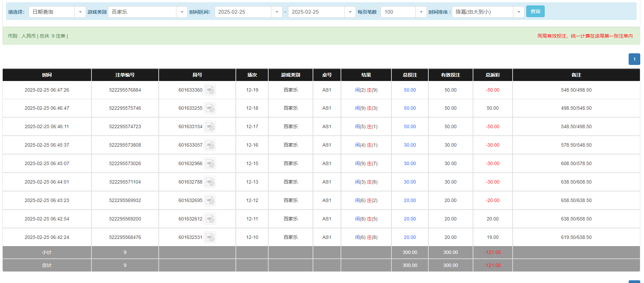View replay icon for round 601632695
This screenshot has height=283, width=644.
point(210,201)
